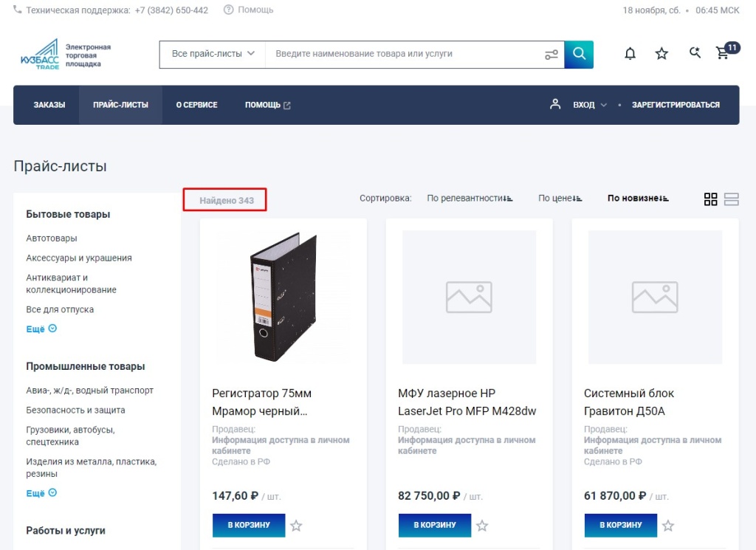
Task: Click the Промышленные товары heading
Action: [86, 366]
